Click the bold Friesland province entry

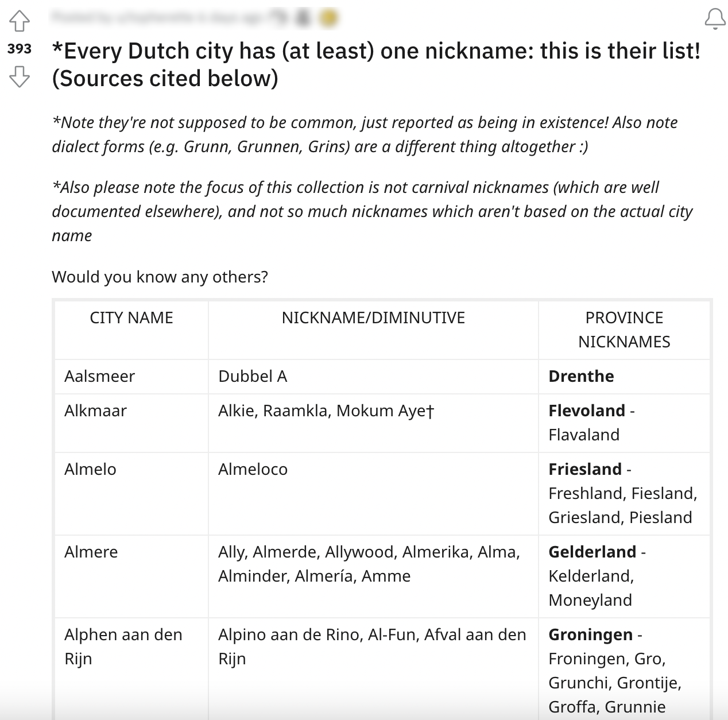pos(585,469)
